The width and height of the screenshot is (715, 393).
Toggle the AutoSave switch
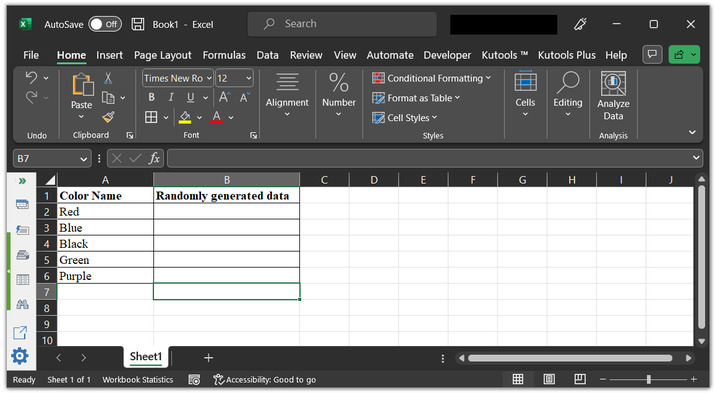pyautogui.click(x=105, y=24)
